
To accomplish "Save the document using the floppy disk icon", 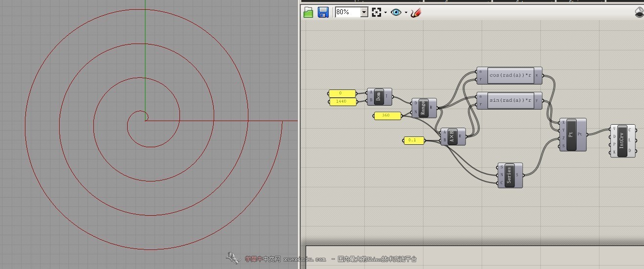I will (323, 12).
